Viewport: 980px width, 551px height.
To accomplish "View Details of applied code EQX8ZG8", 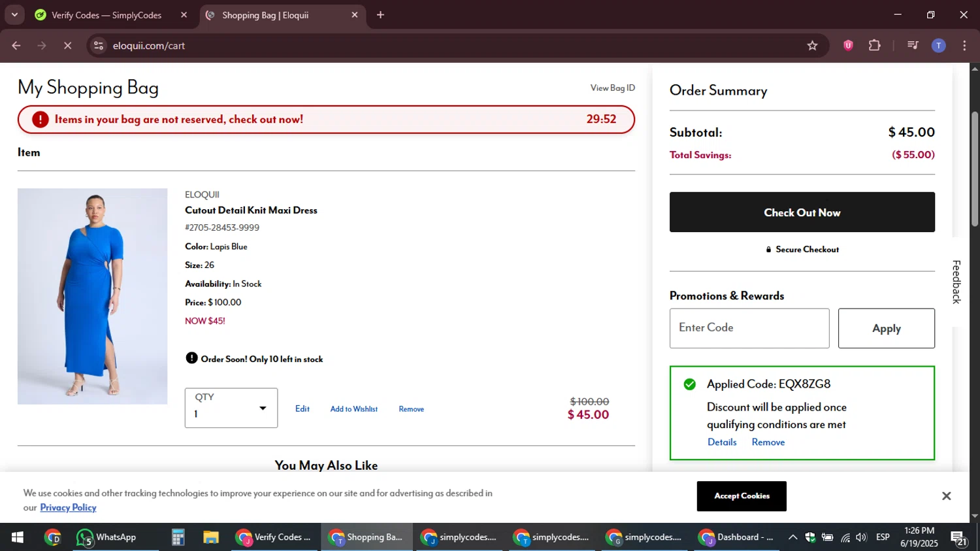I will pyautogui.click(x=722, y=442).
